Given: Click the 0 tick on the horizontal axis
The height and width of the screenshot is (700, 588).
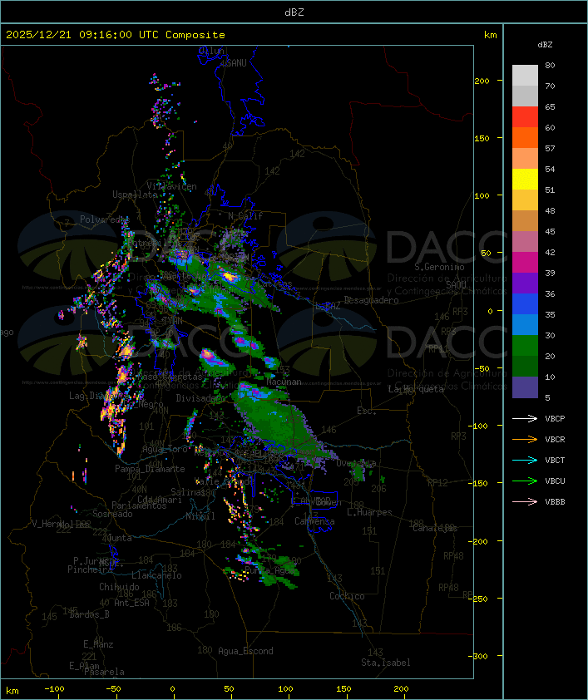Looking at the screenshot, I should [173, 689].
